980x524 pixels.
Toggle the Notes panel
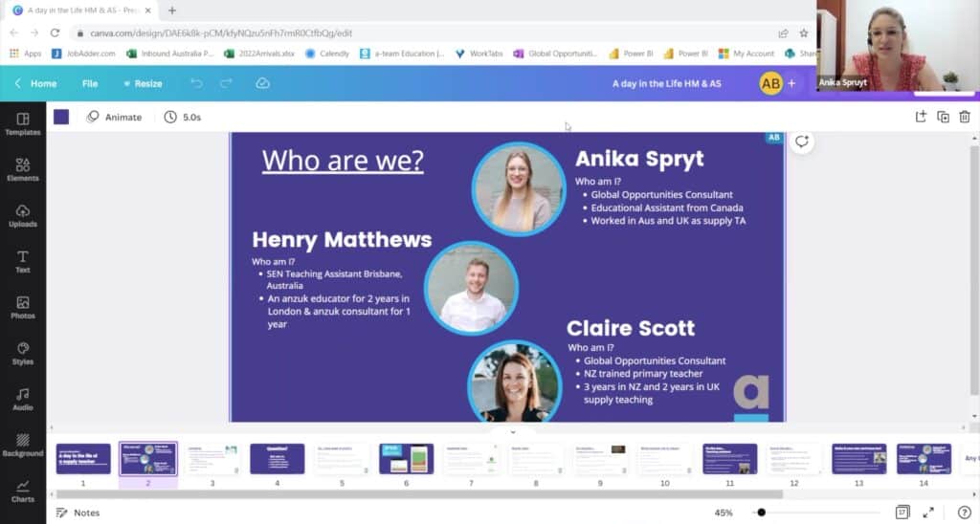pos(77,513)
